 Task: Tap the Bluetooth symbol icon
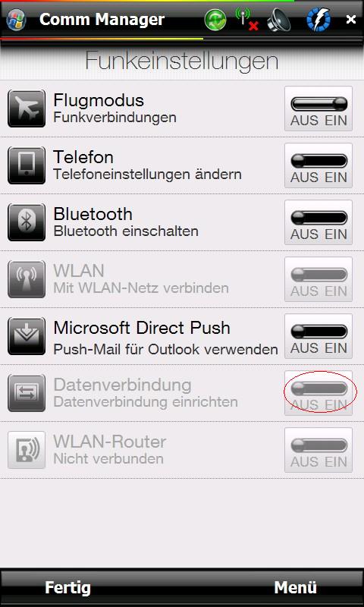27,222
